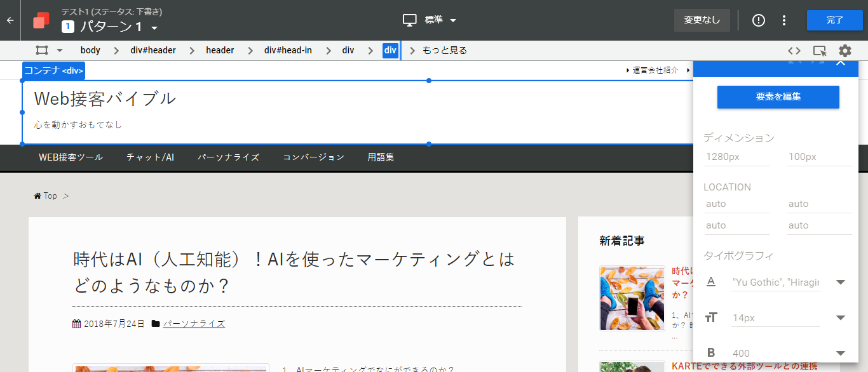Open the 標準 device size dropdown
Screen dimensions: 868x372
[453, 20]
